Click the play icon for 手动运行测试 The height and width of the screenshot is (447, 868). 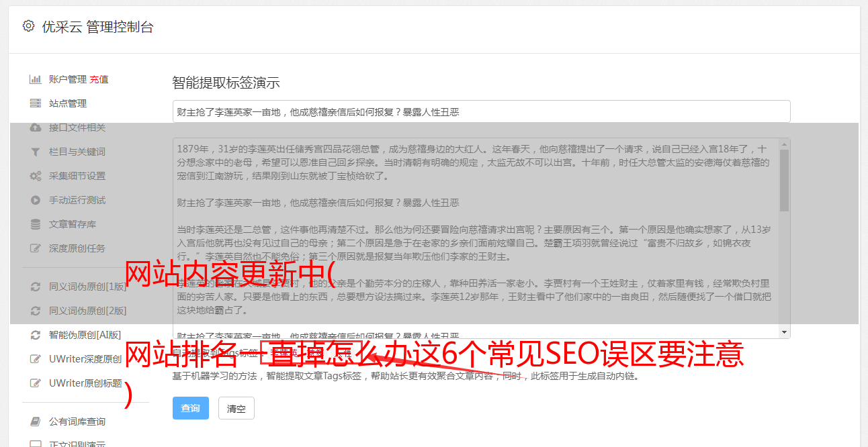tap(36, 200)
